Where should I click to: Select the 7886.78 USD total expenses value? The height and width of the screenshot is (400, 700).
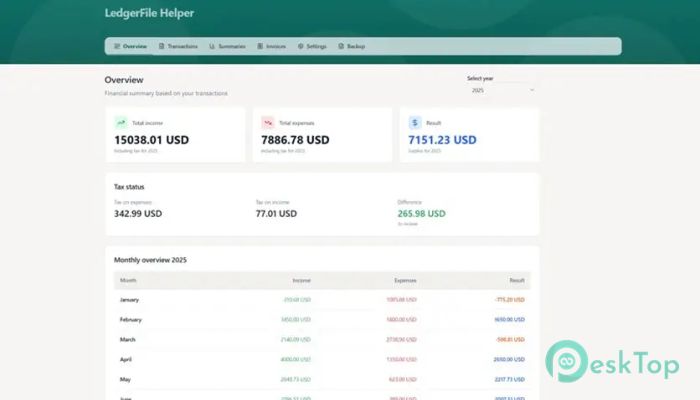(x=295, y=140)
